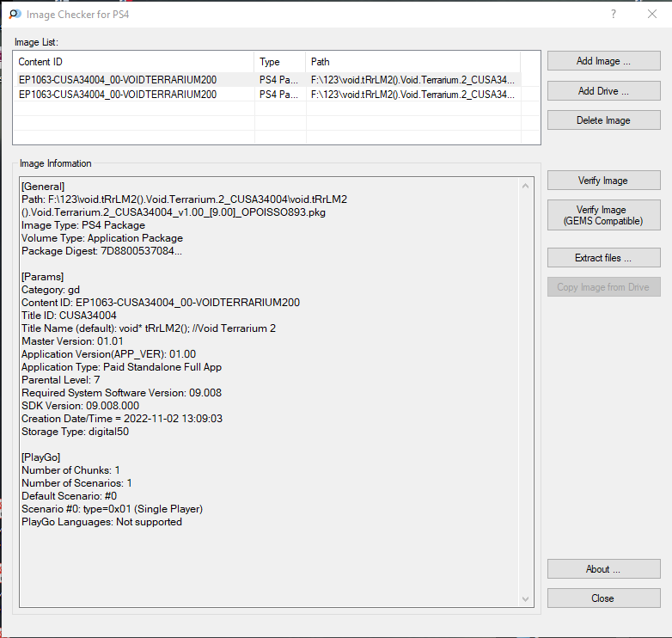Click the Content ID line in the Params section

tap(161, 303)
